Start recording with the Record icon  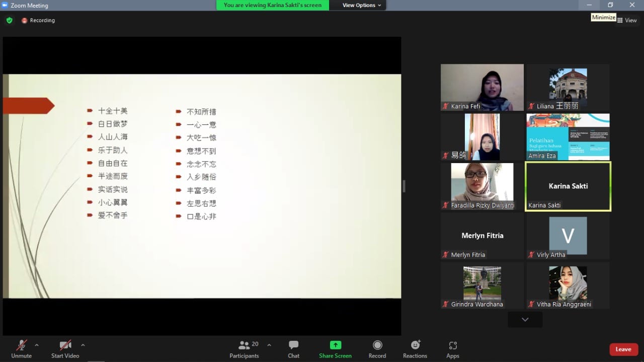tap(377, 348)
